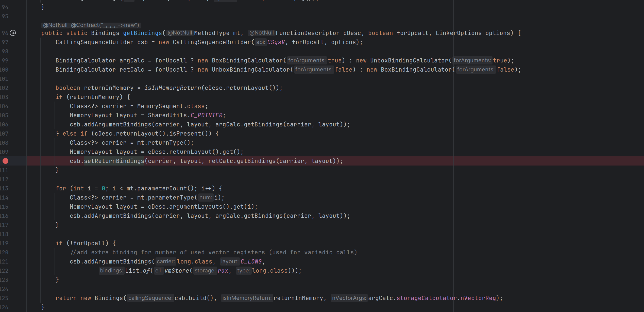The width and height of the screenshot is (644, 312).
Task: Click the 'bindings:' parameter hint
Action: [111, 271]
